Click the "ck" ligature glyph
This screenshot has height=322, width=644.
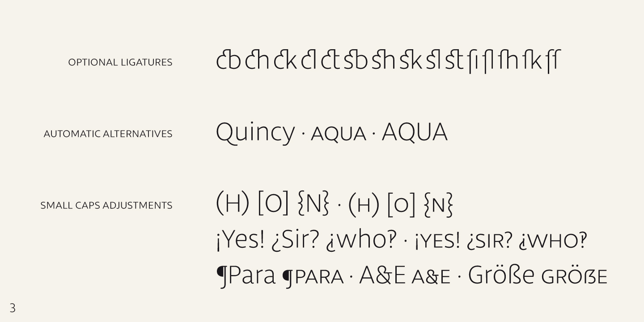pyautogui.click(x=285, y=61)
